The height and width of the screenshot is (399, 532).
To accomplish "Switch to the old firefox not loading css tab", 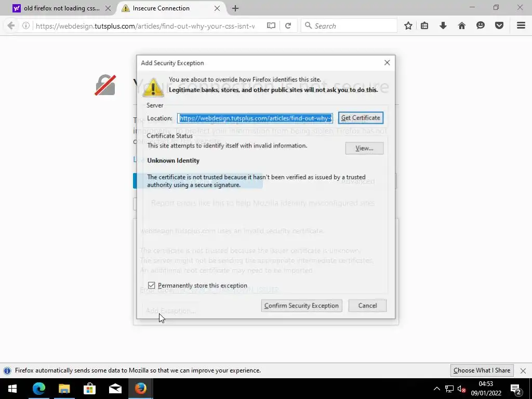I will [62, 8].
